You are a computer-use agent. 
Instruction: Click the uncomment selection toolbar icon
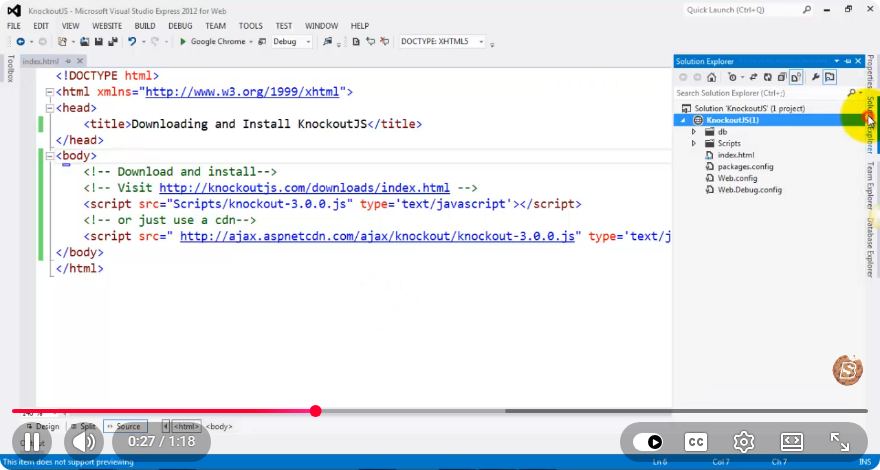pyautogui.click(x=384, y=42)
